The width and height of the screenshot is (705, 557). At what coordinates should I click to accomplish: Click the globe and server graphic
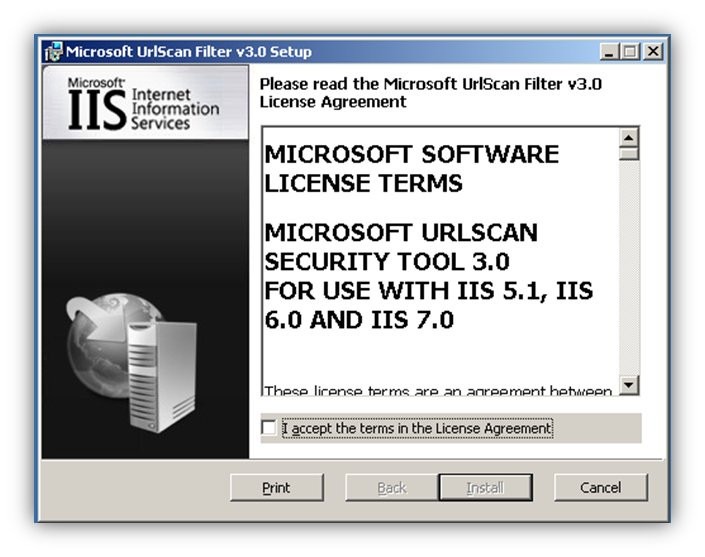pyautogui.click(x=132, y=362)
